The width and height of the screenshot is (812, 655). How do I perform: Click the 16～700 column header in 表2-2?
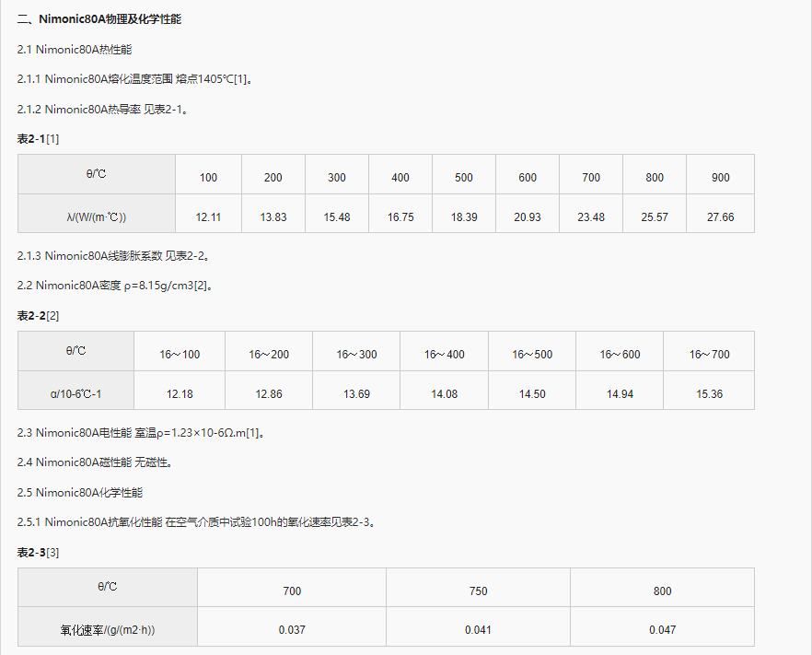click(709, 350)
